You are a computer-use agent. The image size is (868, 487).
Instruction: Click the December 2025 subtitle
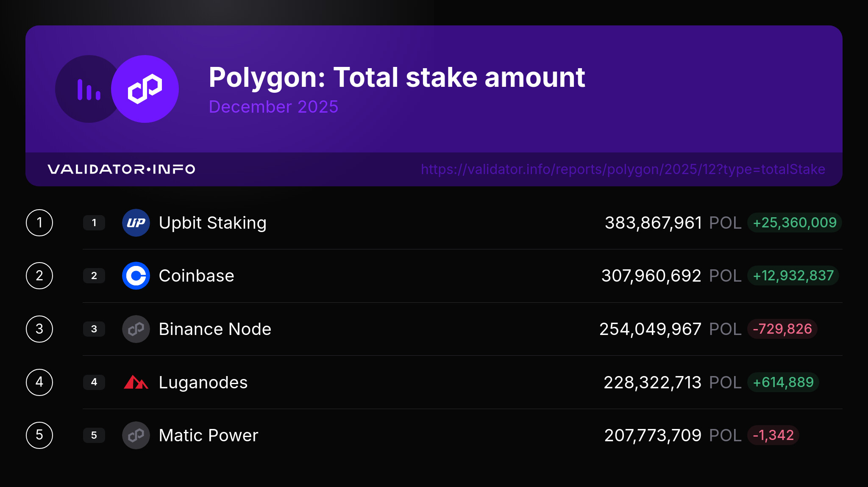273,107
